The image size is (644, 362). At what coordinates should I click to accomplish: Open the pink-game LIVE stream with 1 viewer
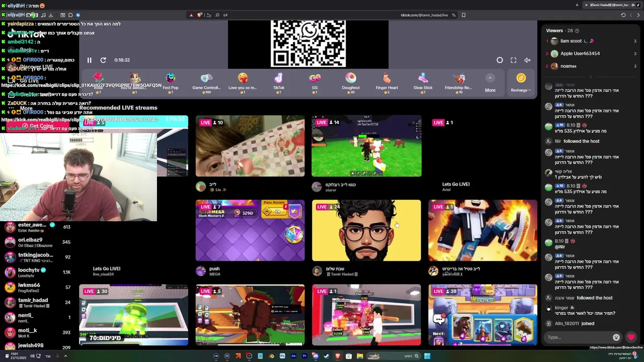tap(366, 315)
